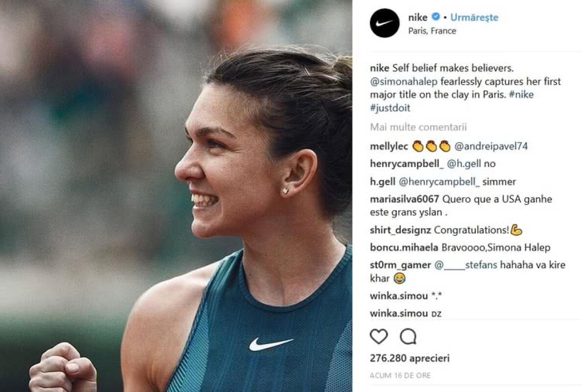
Task: Expand Mai multe comentarii to load more comments
Action: [x=417, y=127]
